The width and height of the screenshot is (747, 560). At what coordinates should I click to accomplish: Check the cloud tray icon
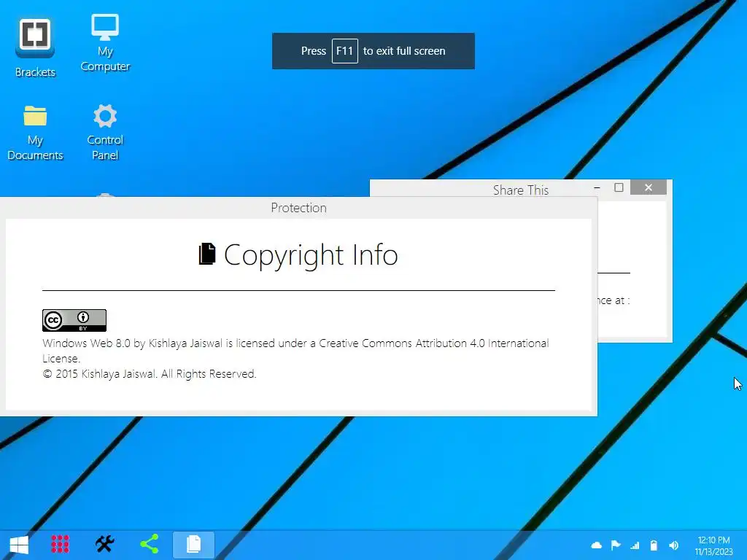597,545
